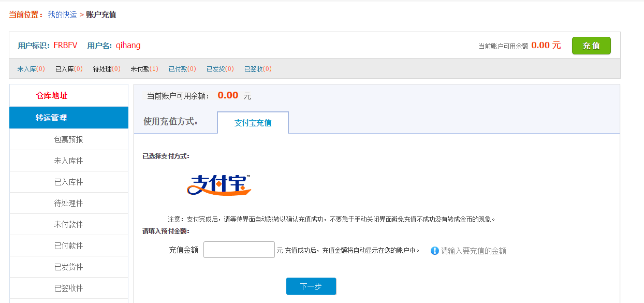Select the 支付宝充值 tab
Image resolution: width=644 pixels, height=303 pixels.
(x=253, y=123)
